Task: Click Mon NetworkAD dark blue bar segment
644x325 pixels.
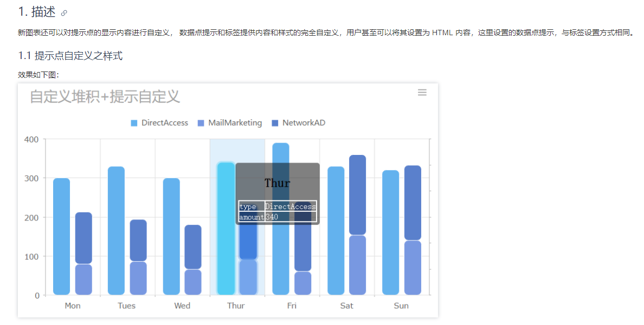Action: [x=84, y=238]
